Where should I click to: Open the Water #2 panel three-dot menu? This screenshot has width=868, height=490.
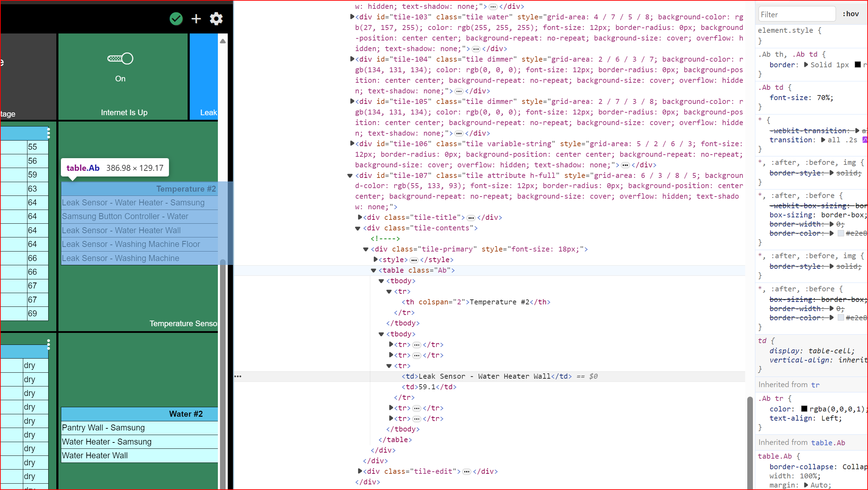pos(49,345)
